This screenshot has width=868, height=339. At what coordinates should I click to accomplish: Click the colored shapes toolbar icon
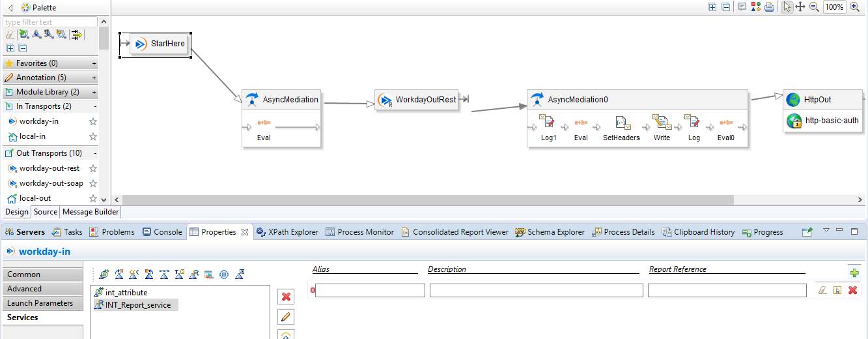coord(756,7)
